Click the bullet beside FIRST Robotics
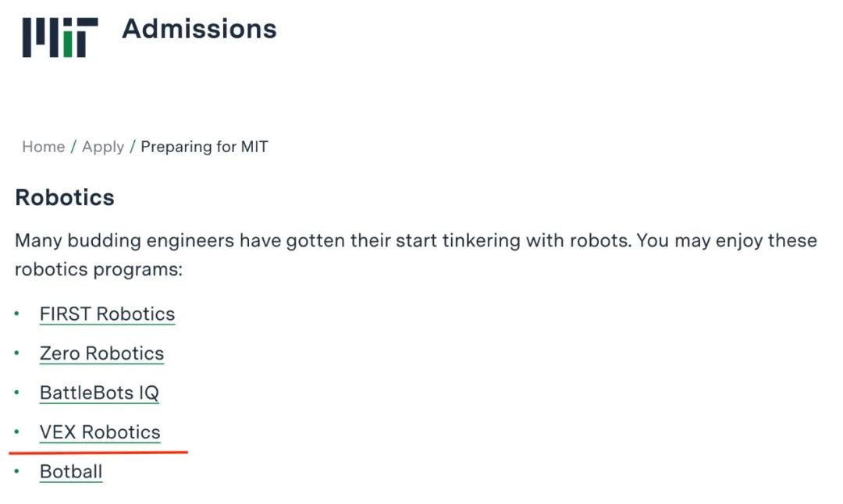843x504 pixels. pyautogui.click(x=16, y=314)
